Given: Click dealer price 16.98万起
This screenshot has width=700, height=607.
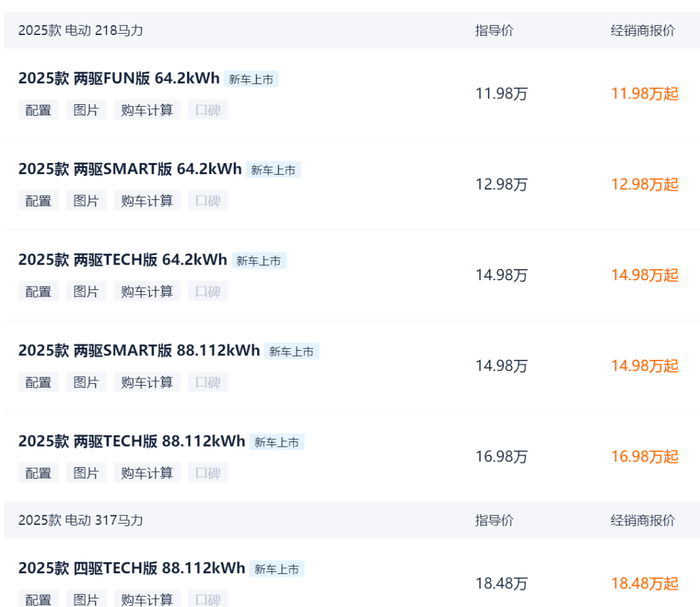Looking at the screenshot, I should tap(644, 457).
